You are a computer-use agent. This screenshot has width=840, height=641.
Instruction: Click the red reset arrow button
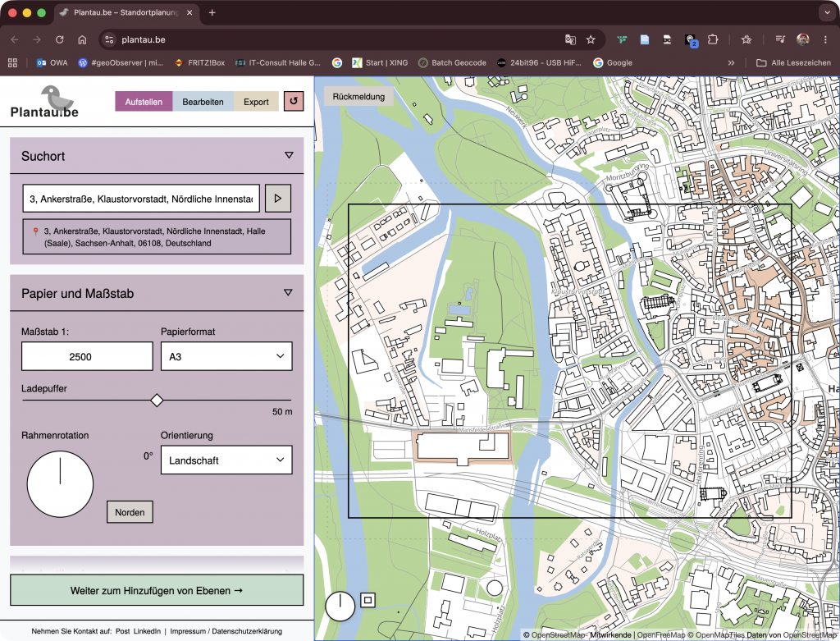(294, 101)
